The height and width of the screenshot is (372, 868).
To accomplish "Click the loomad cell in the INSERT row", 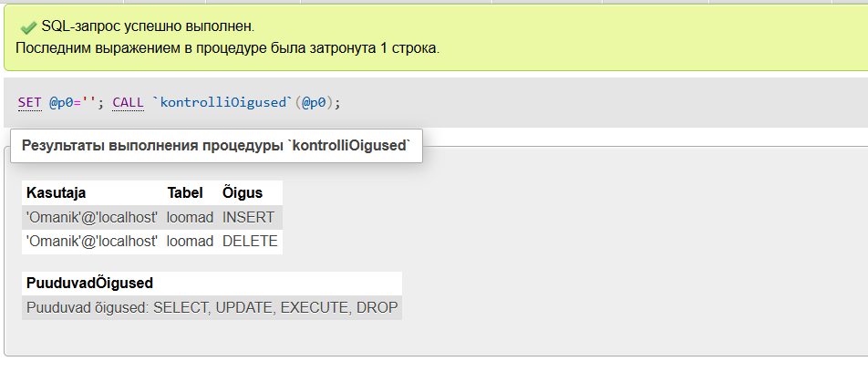I will tap(190, 218).
